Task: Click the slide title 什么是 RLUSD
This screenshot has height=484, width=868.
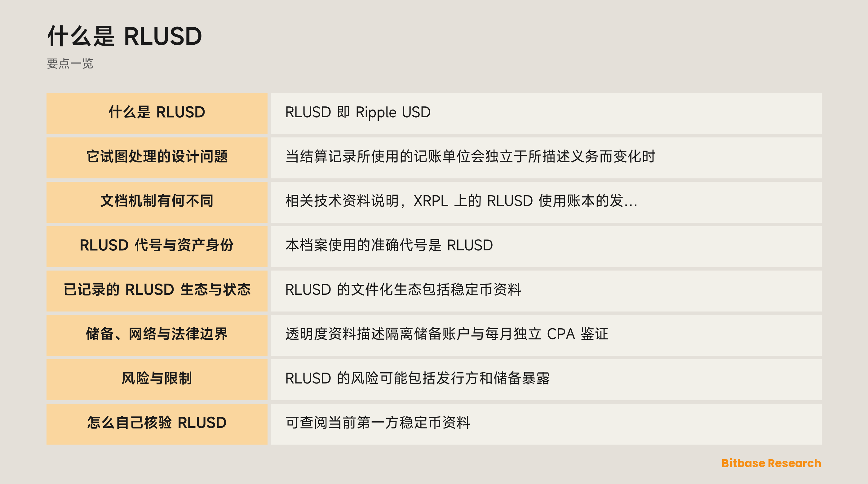Action: click(x=125, y=36)
